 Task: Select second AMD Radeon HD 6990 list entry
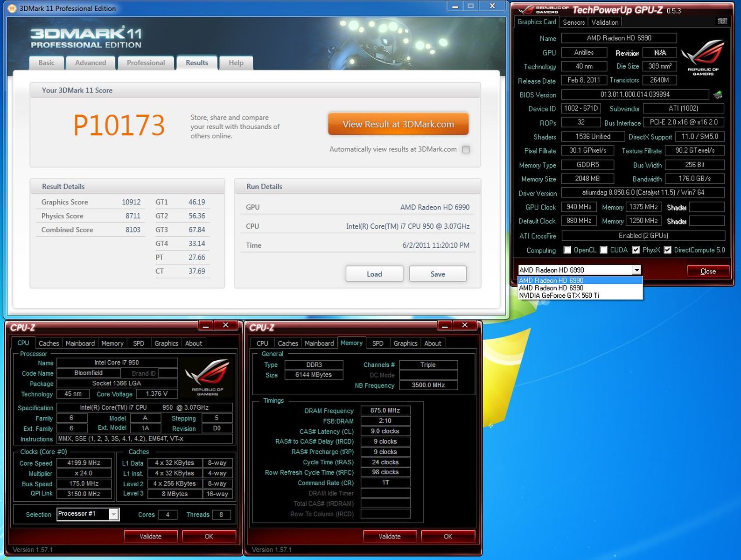[x=580, y=288]
